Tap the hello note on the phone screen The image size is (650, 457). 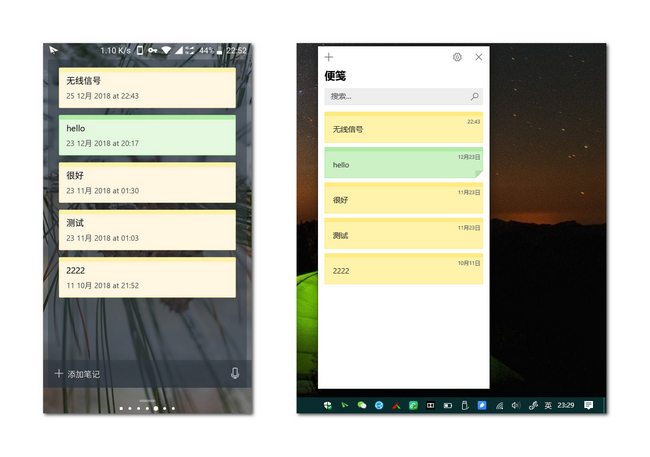[x=147, y=135]
